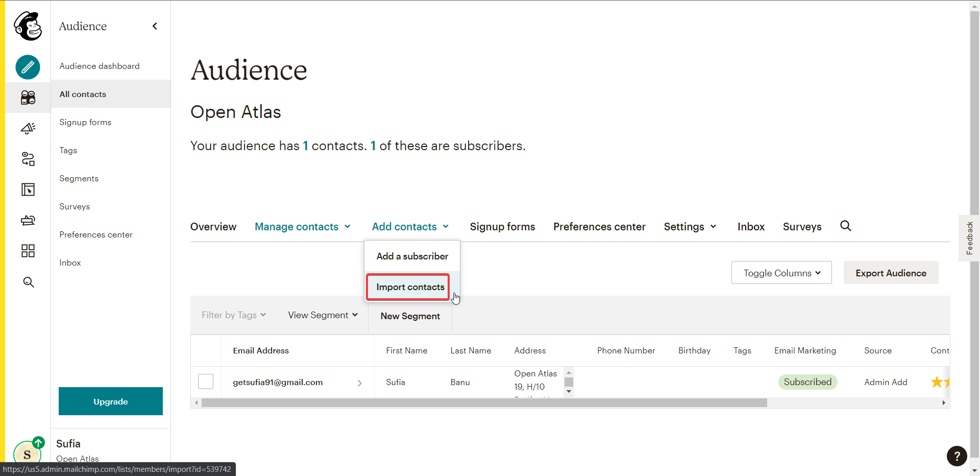Image resolution: width=980 pixels, height=476 pixels.
Task: Expand the Settings dropdown
Action: pyautogui.click(x=690, y=227)
